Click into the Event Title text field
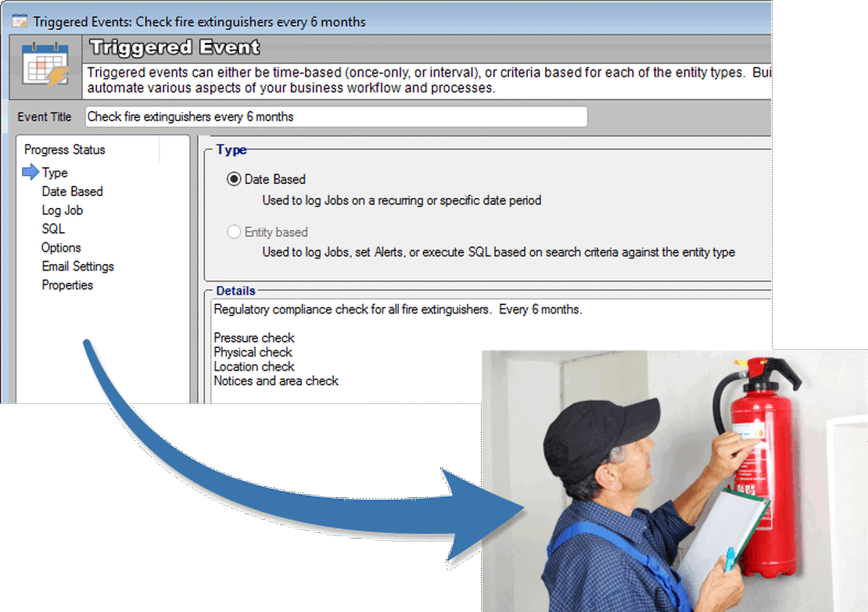The image size is (868, 612). 335,117
